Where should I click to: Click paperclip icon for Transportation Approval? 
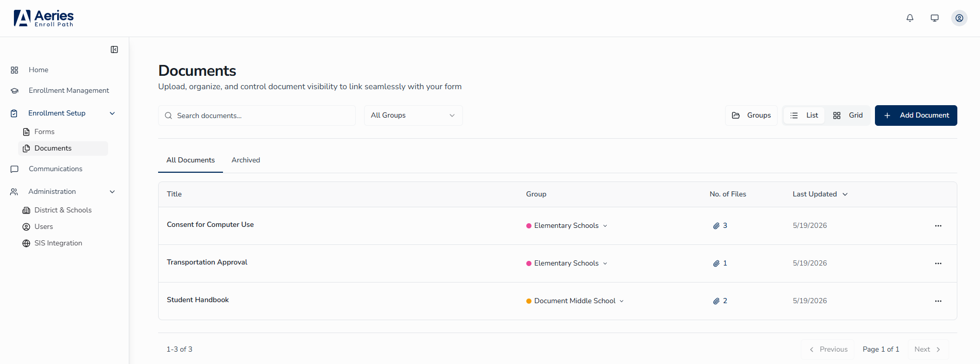pos(716,263)
